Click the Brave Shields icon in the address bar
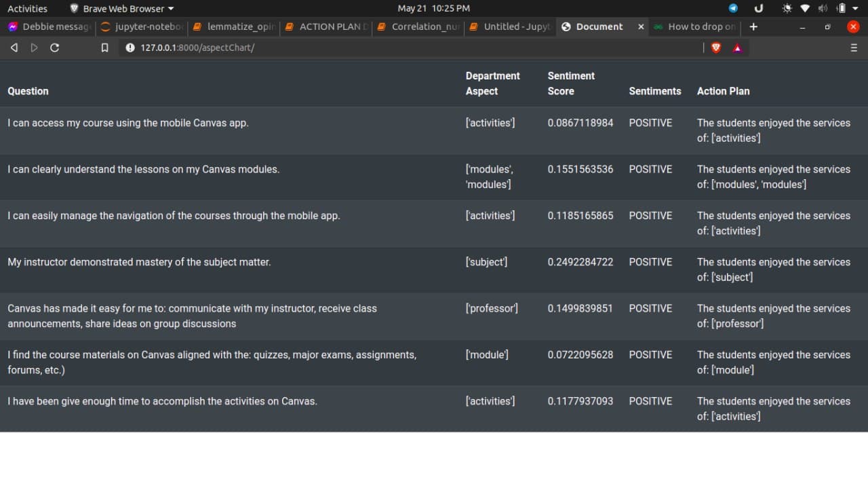The width and height of the screenshot is (868, 488). pos(716,48)
